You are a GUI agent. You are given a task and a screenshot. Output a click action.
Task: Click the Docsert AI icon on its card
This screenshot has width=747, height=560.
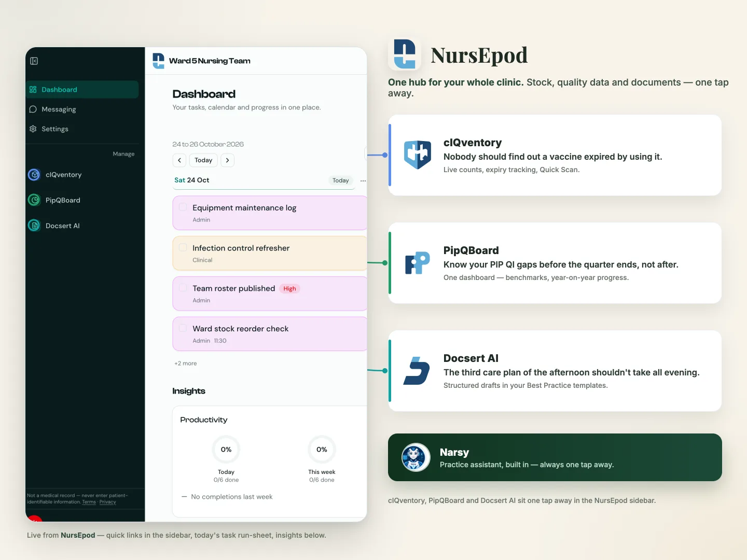point(417,371)
